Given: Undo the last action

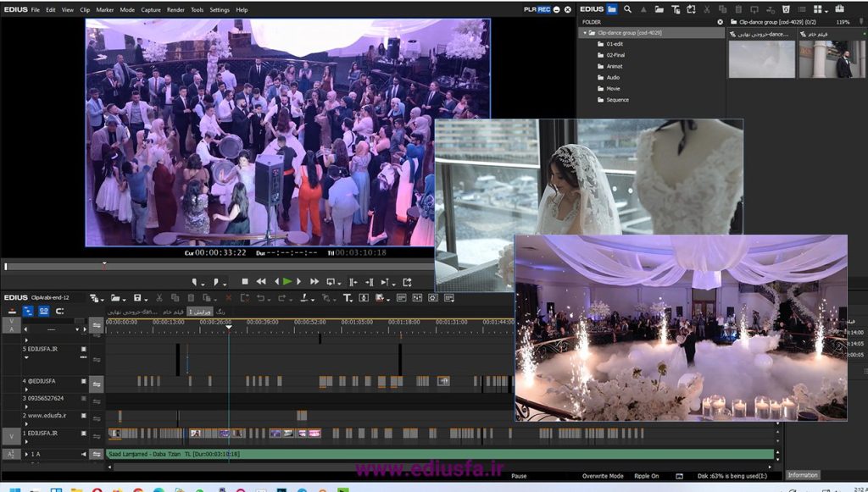Looking at the screenshot, I should coord(260,297).
